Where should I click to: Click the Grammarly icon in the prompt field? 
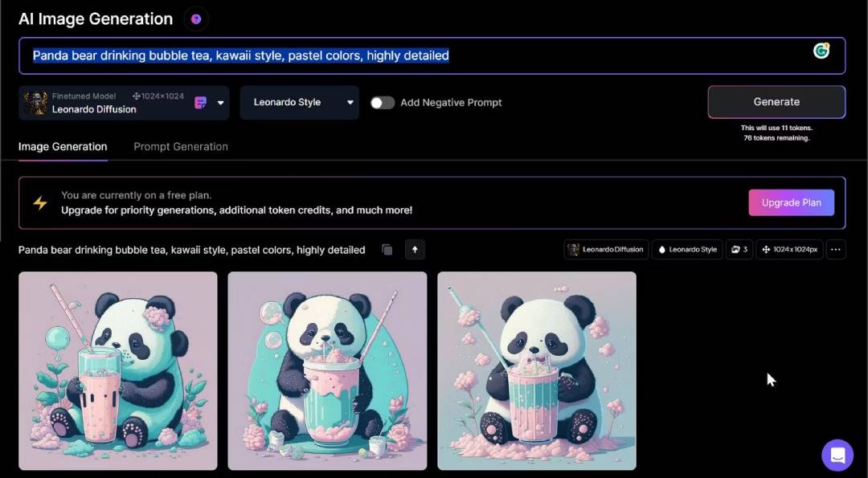coord(821,51)
